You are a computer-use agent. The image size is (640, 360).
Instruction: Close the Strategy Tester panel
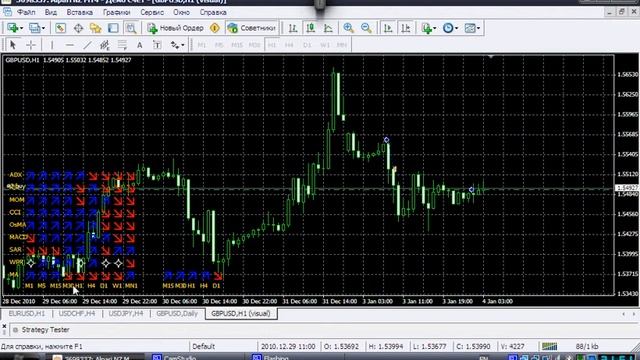4,327
